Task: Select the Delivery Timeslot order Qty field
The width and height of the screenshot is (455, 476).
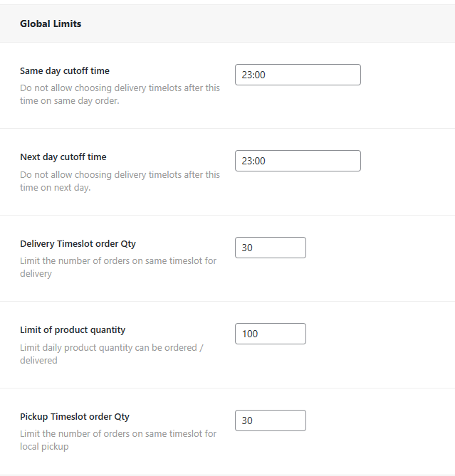Action: tap(271, 248)
